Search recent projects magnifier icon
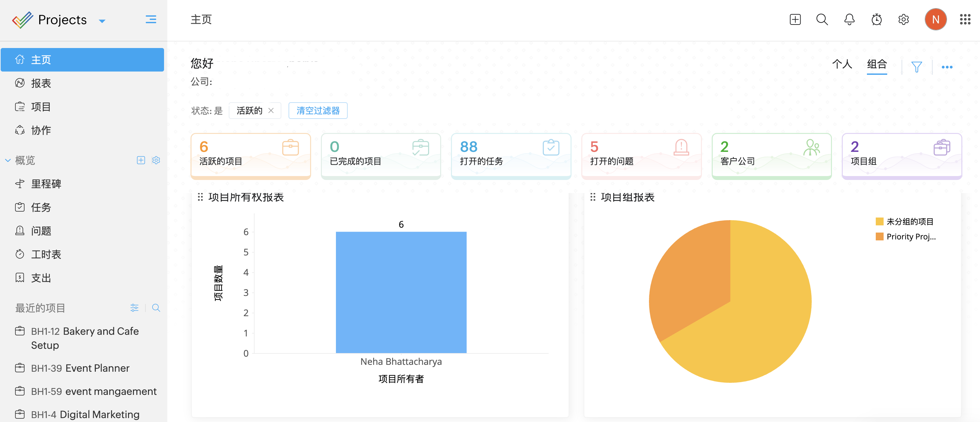 pos(156,308)
